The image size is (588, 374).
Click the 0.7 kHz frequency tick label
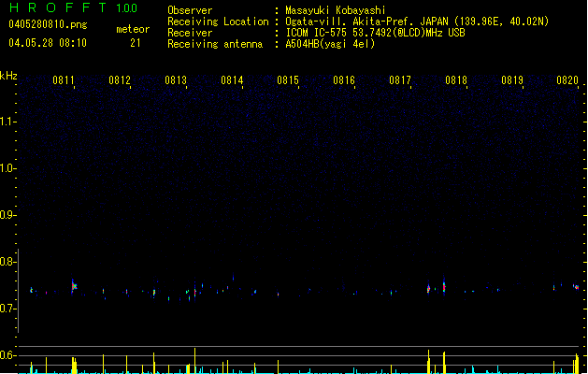8,309
